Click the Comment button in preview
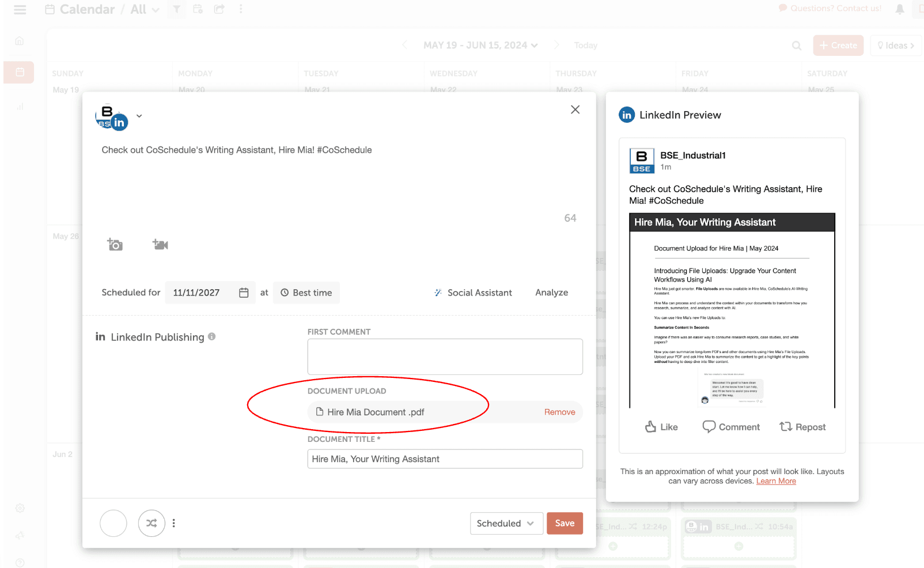The height and width of the screenshot is (568, 924). point(731,427)
